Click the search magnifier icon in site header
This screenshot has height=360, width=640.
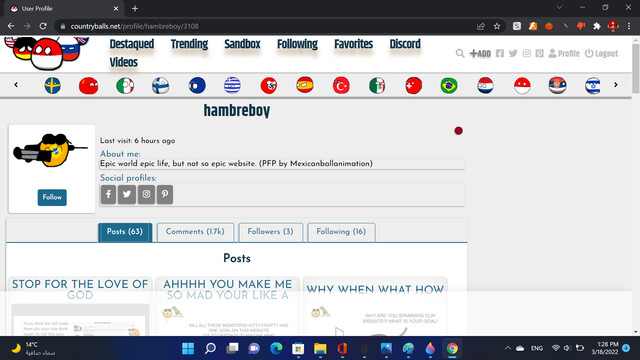point(460,53)
